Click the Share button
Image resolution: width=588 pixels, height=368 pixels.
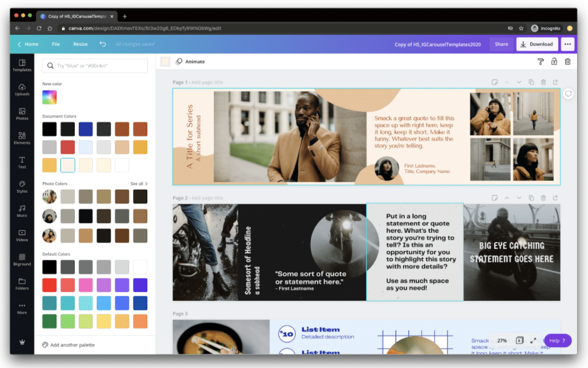pyautogui.click(x=502, y=44)
